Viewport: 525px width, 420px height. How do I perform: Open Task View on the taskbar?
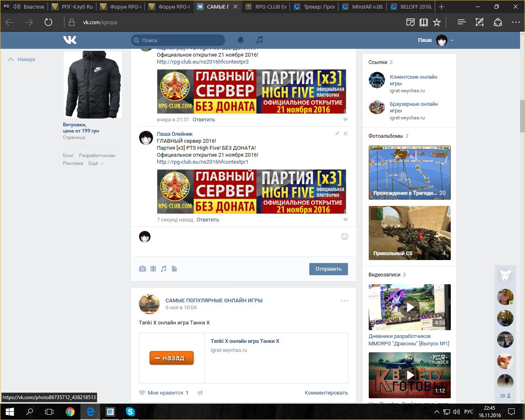49,411
